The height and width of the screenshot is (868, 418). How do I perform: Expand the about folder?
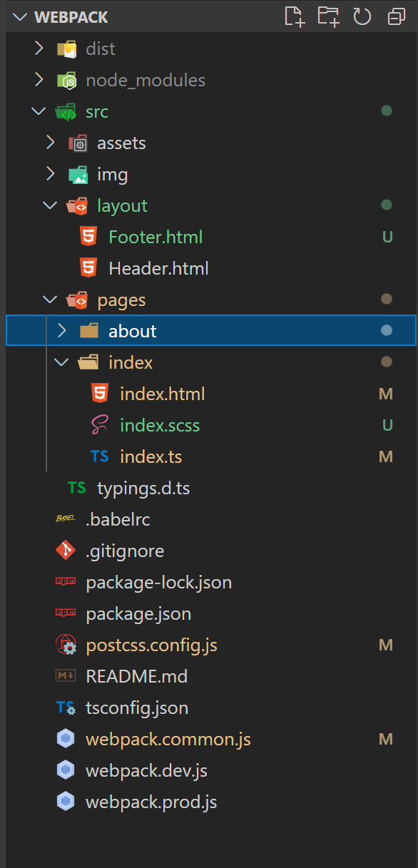61,330
